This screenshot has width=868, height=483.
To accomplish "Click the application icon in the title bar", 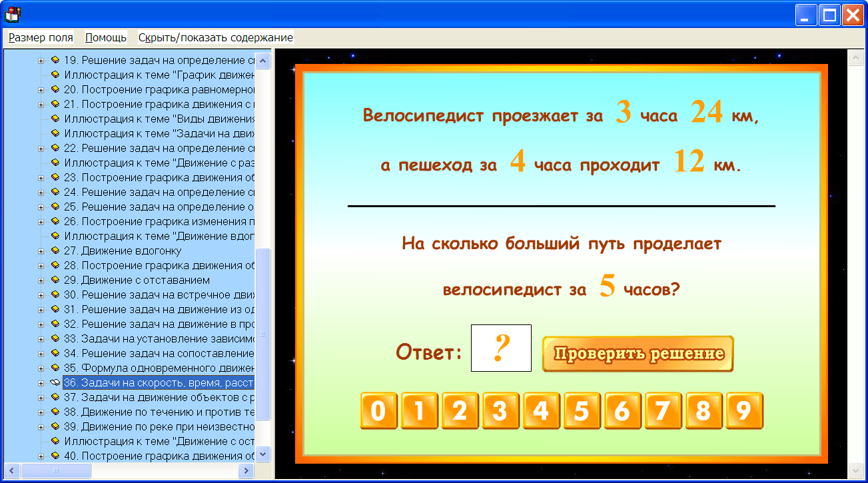I will tap(13, 13).
